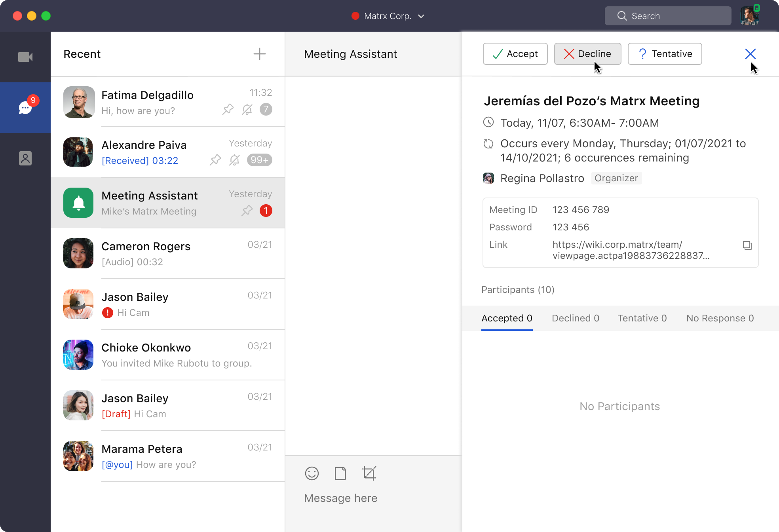Toggle mute bell on Alexandre Paiva chat
This screenshot has height=532, width=779.
point(234,160)
